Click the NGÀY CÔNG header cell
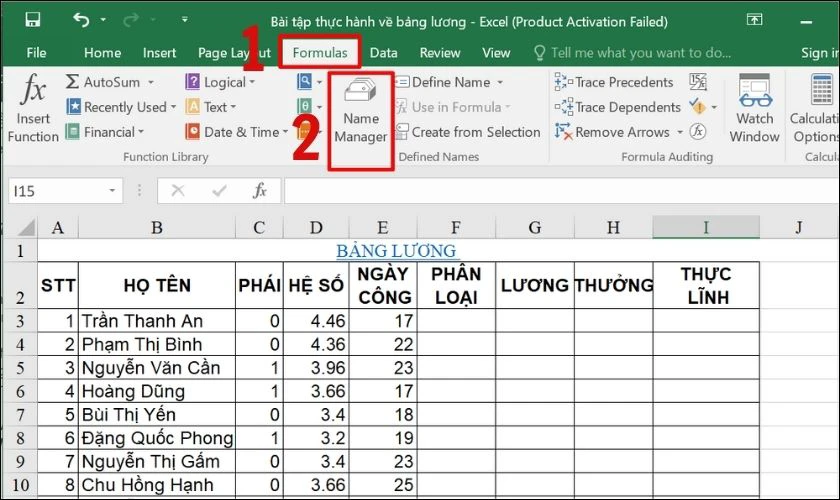The image size is (840, 500). [x=383, y=285]
